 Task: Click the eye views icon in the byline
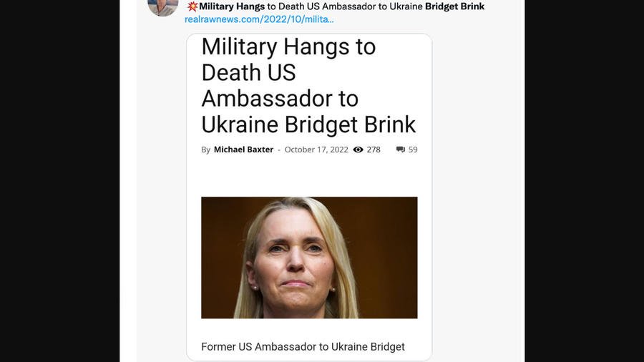[x=358, y=150]
